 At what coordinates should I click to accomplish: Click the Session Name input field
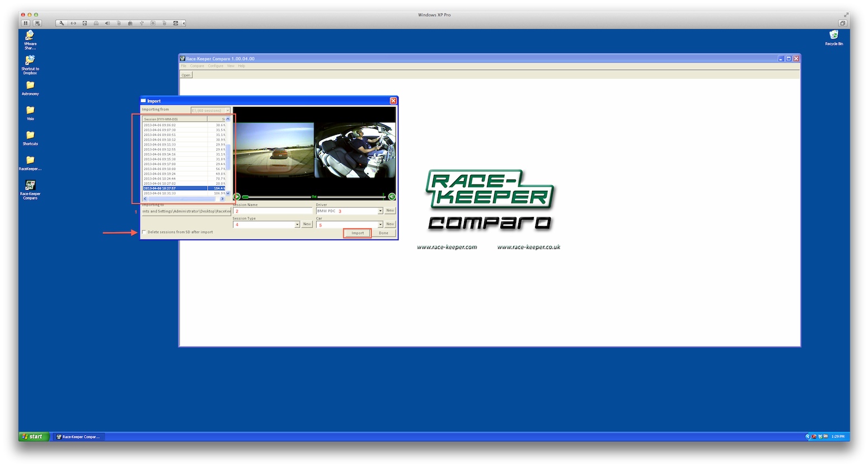pos(273,211)
